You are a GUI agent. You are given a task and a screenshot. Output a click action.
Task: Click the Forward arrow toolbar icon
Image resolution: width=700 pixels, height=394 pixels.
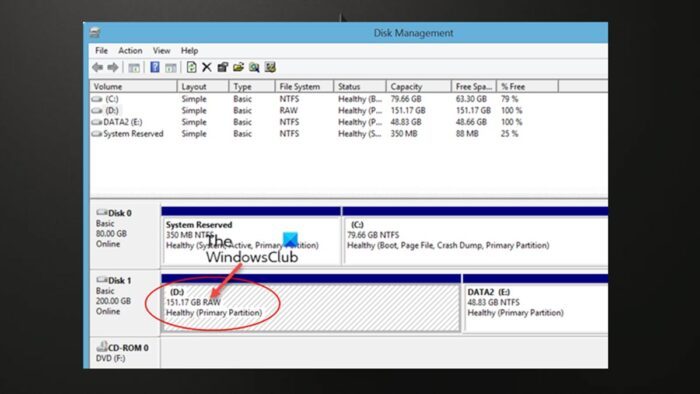coord(113,67)
